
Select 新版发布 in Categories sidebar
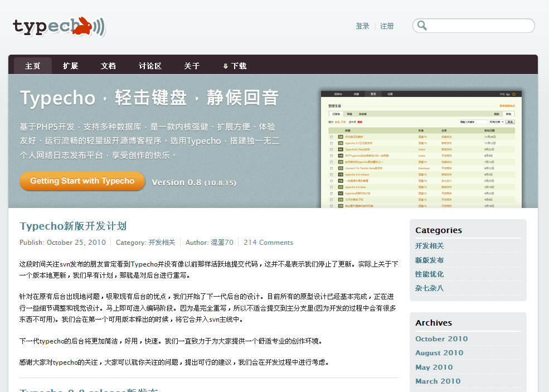coord(429,260)
